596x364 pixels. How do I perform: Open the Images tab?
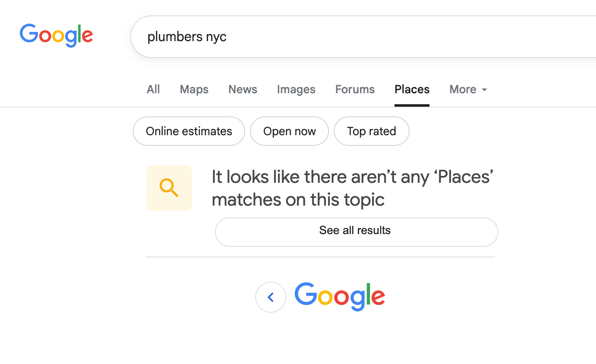[x=296, y=90]
